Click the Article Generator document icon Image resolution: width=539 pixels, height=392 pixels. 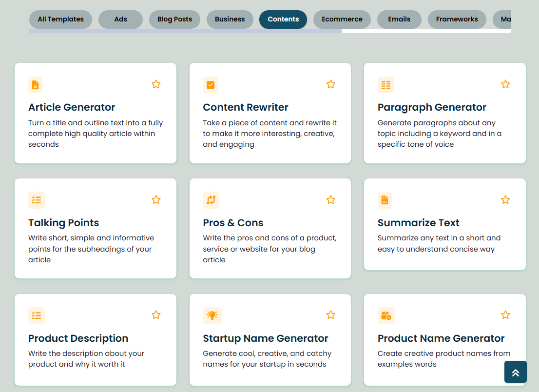pyautogui.click(x=36, y=85)
